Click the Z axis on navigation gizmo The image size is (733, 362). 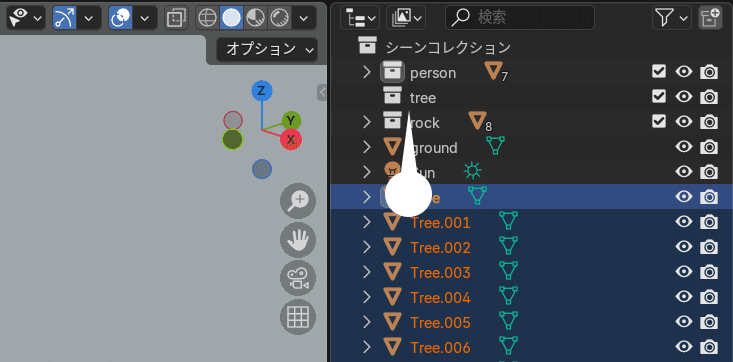(261, 91)
